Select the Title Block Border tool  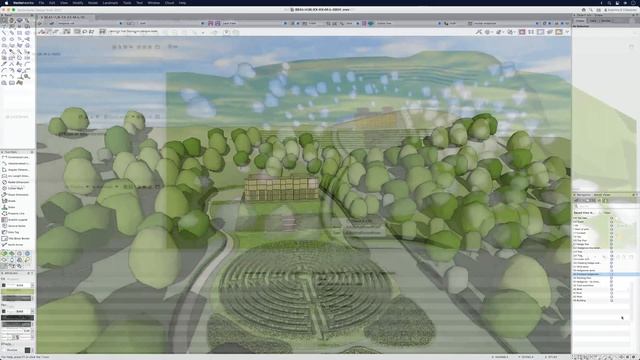pyautogui.click(x=16, y=238)
